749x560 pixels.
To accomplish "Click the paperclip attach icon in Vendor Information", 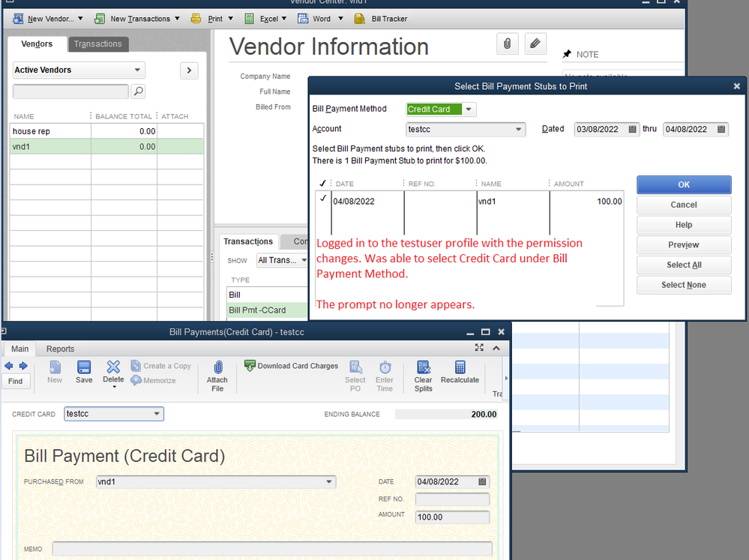I will tap(508, 44).
